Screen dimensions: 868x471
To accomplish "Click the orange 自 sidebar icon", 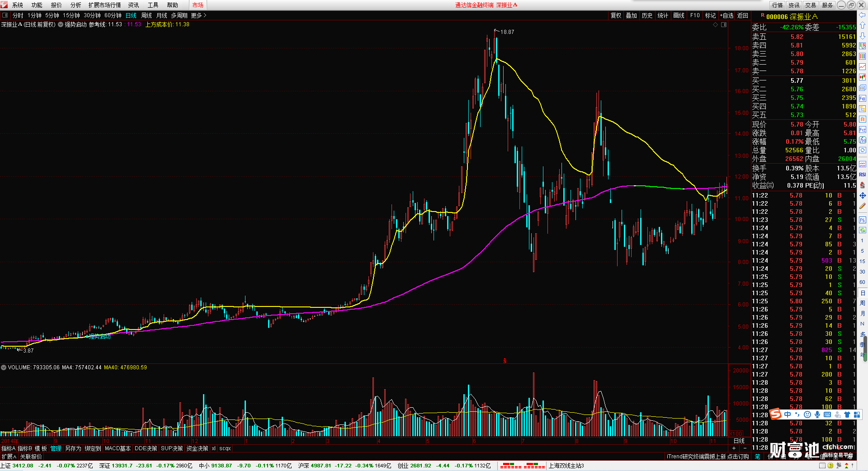I will click(x=863, y=119).
